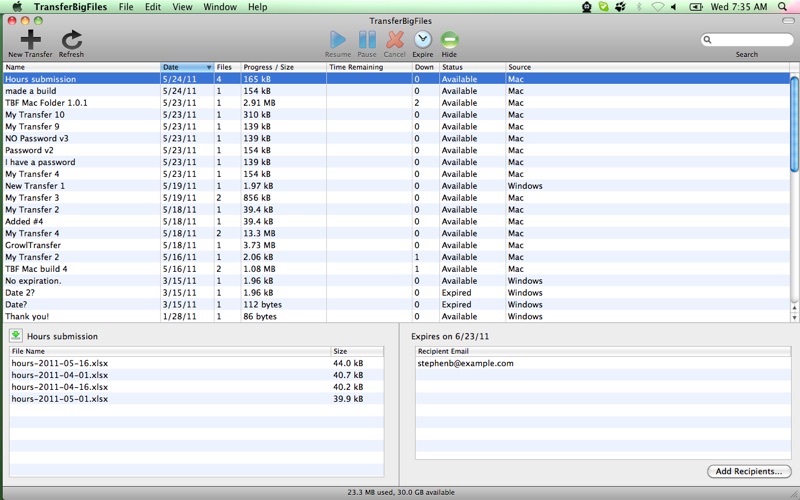Click the Pause toolbar icon

[x=367, y=39]
